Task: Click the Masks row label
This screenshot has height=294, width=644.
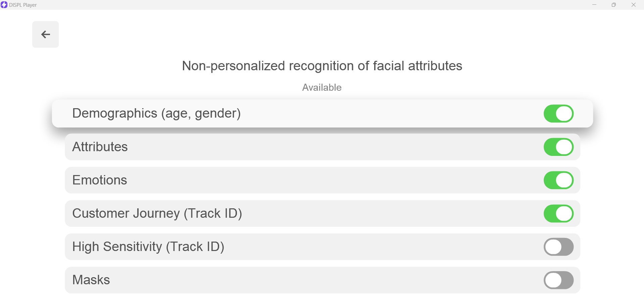Action: coord(91,280)
